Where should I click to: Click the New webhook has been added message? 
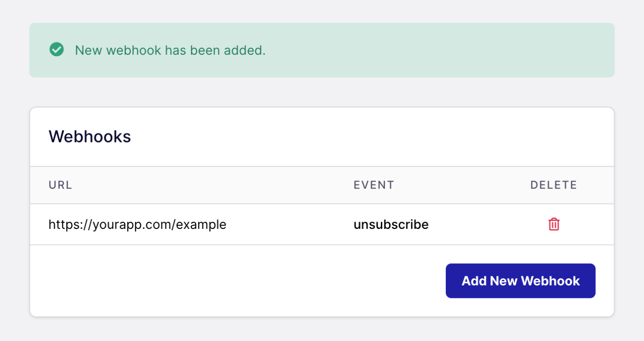point(171,50)
